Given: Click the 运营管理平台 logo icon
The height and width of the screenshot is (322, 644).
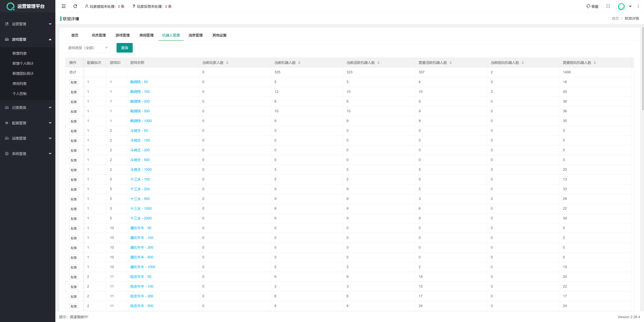Looking at the screenshot, I should [x=10, y=6].
